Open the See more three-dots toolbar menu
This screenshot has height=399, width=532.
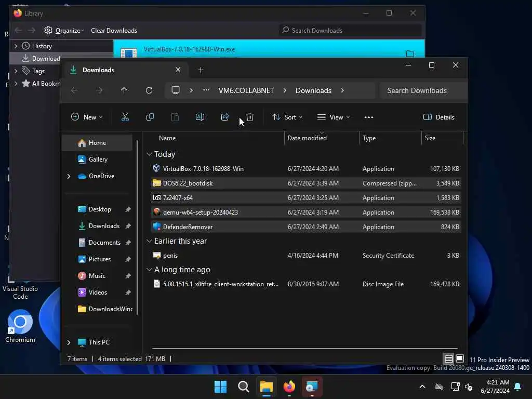tap(369, 117)
